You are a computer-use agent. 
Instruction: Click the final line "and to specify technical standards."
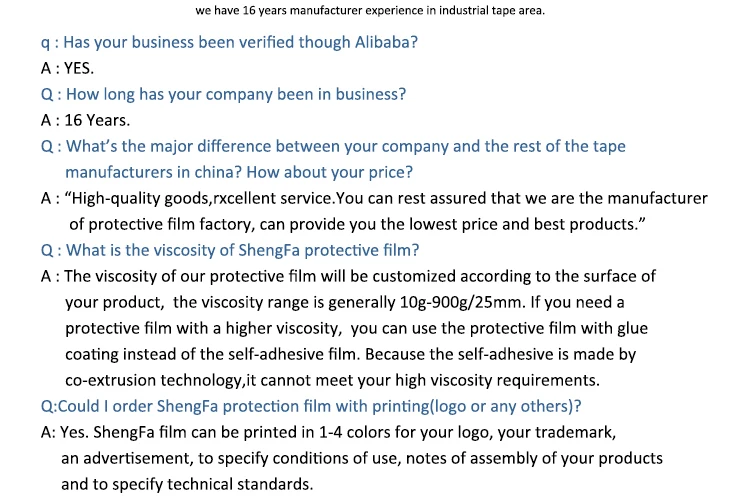tap(187, 484)
